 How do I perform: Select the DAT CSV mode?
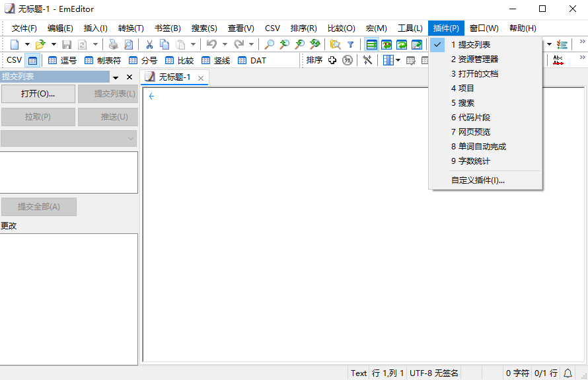click(252, 60)
